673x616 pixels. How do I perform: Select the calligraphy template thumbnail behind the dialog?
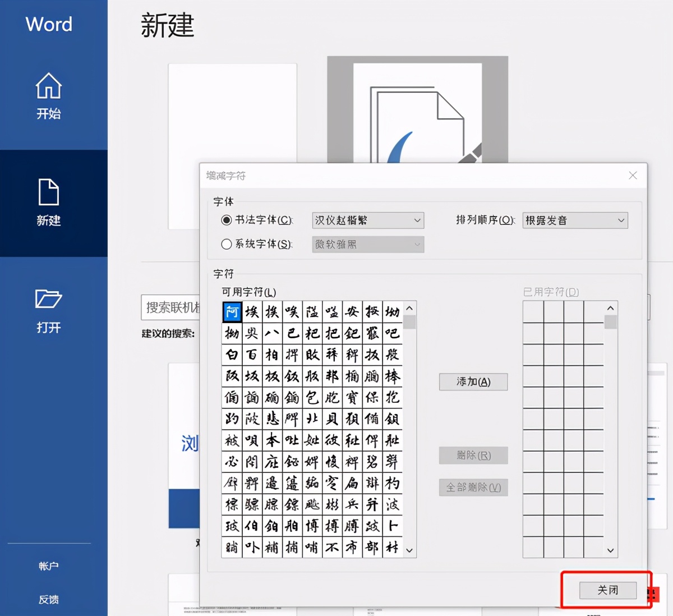(x=418, y=110)
